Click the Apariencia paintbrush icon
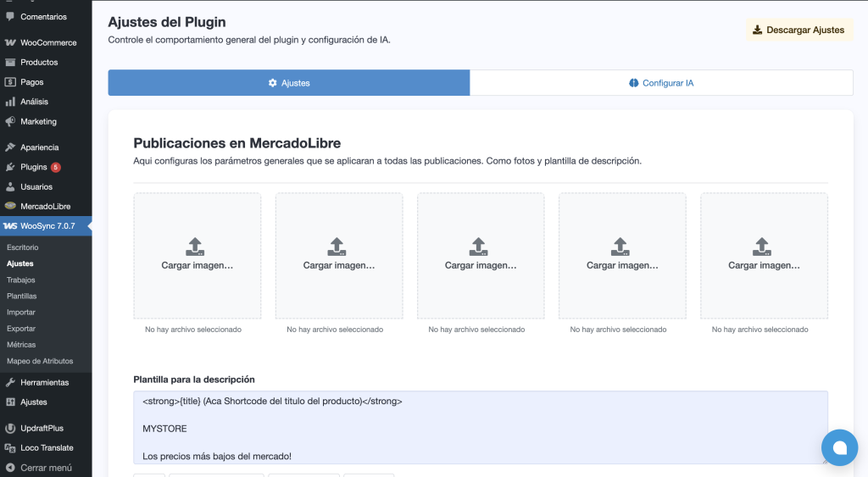This screenshot has height=477, width=868. (x=10, y=147)
